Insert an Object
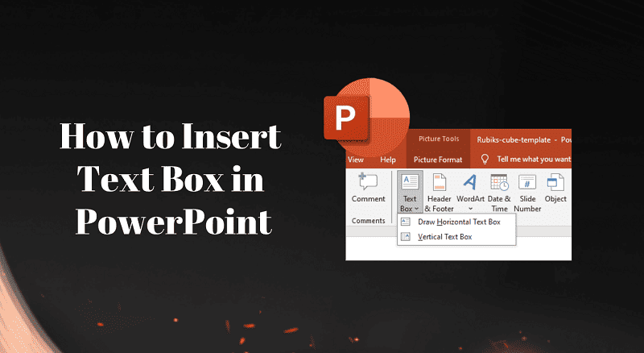 pyautogui.click(x=555, y=189)
